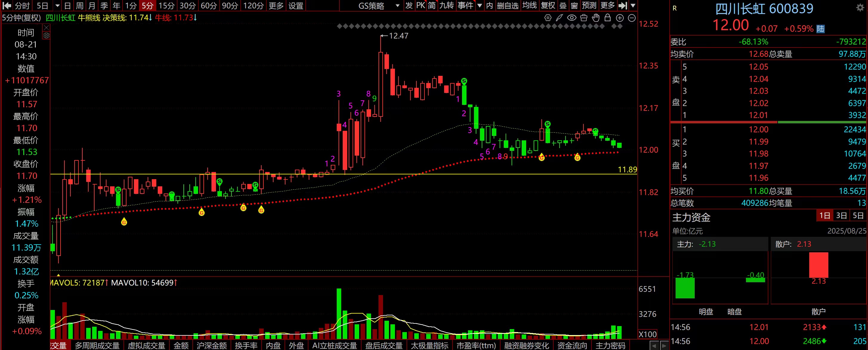Click buy 1 price 12.00

(x=759, y=129)
